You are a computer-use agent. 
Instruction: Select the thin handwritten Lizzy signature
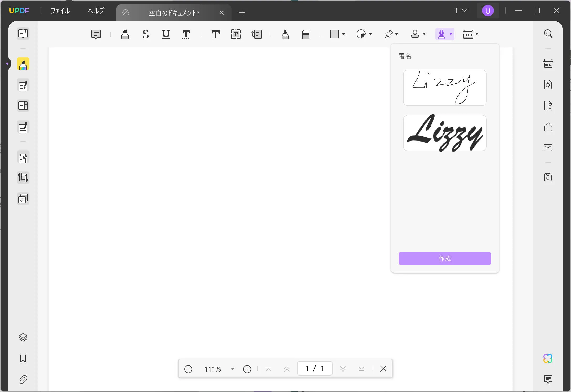(445, 88)
